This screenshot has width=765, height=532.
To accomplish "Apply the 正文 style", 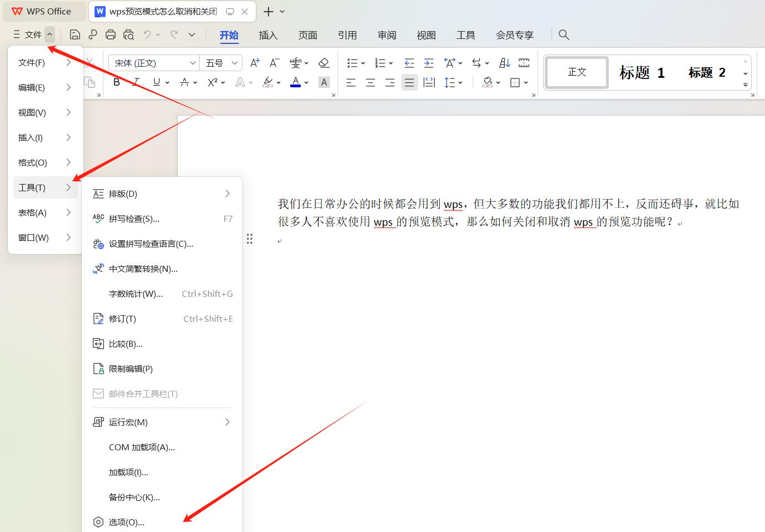I will (x=577, y=72).
